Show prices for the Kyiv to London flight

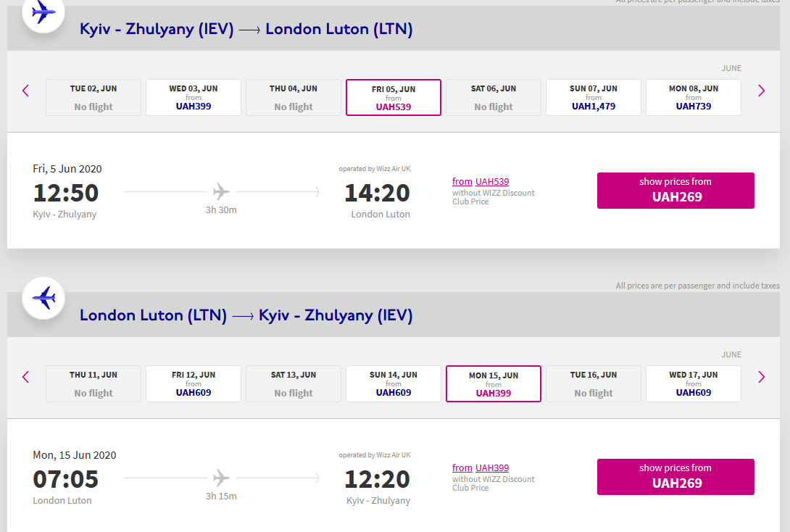(675, 190)
